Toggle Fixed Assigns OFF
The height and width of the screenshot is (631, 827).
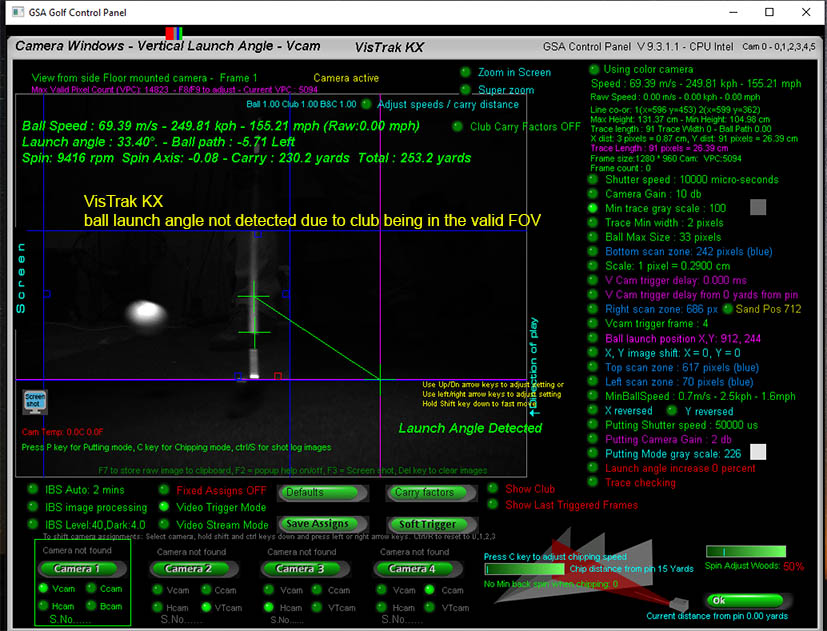tap(164, 490)
